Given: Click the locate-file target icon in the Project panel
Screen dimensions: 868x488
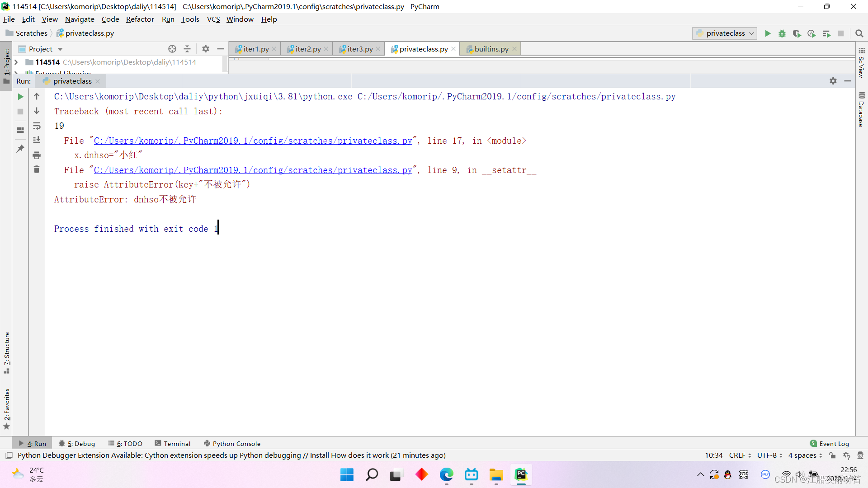Looking at the screenshot, I should coord(172,49).
